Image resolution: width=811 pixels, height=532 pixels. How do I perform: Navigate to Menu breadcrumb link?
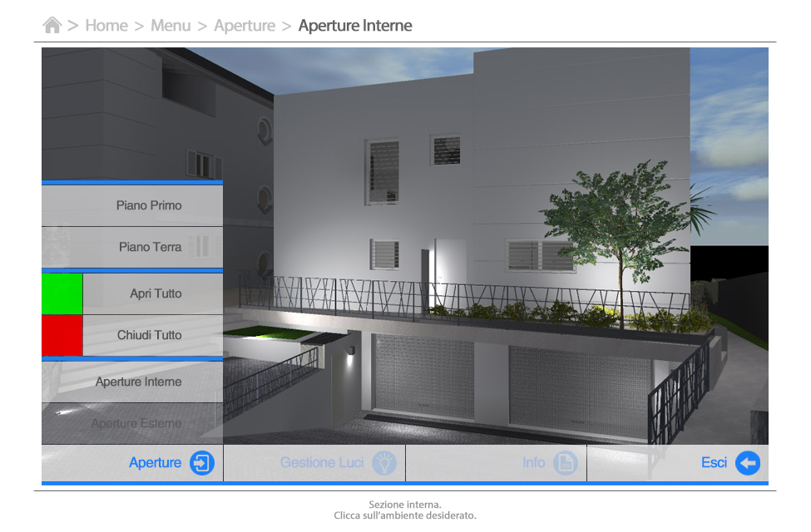[x=171, y=26]
